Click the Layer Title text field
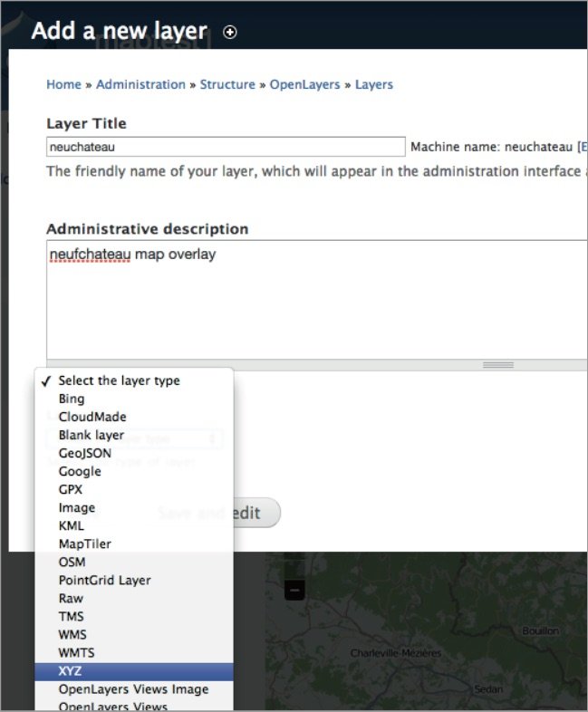The width and height of the screenshot is (588, 712). tap(226, 147)
